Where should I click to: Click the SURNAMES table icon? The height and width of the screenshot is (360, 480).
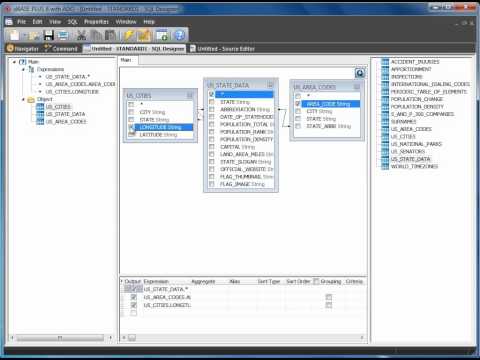[385, 122]
